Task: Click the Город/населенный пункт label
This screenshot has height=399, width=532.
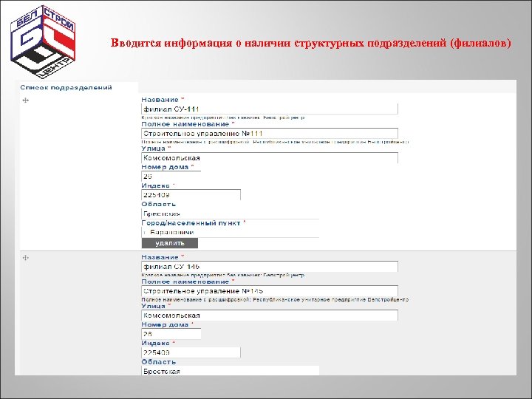Action: [x=191, y=223]
